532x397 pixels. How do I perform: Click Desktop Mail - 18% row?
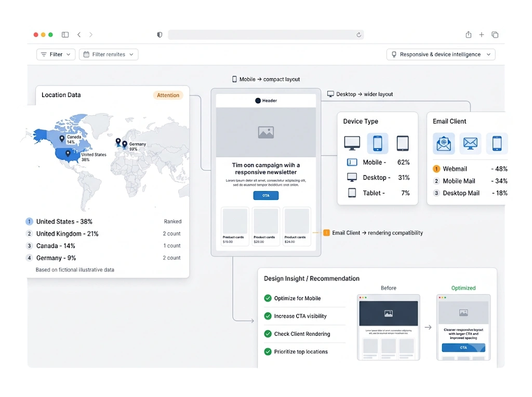(x=470, y=193)
